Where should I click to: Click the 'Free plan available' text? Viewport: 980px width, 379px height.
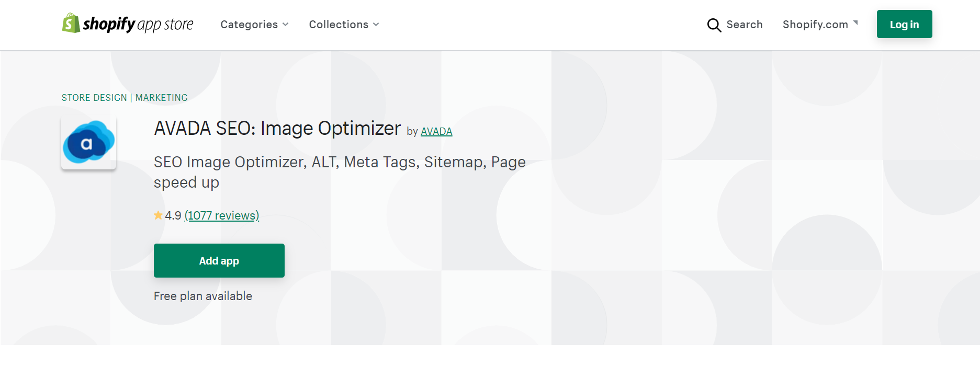tap(203, 296)
